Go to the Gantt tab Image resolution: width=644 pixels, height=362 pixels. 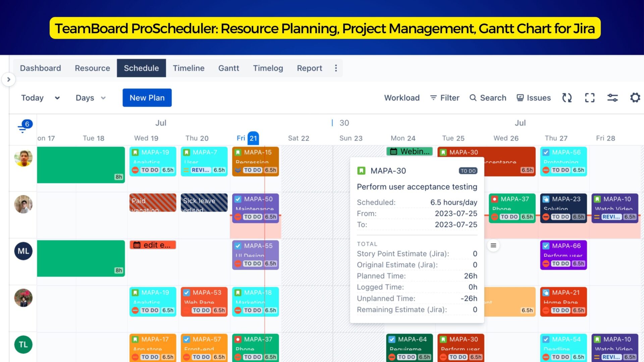pos(229,68)
